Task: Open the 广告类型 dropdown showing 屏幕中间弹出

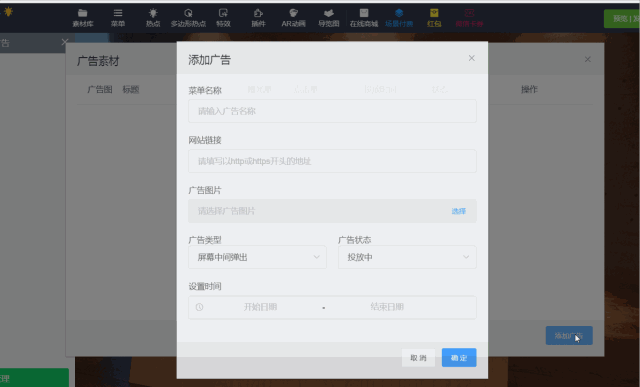Action: 257,257
